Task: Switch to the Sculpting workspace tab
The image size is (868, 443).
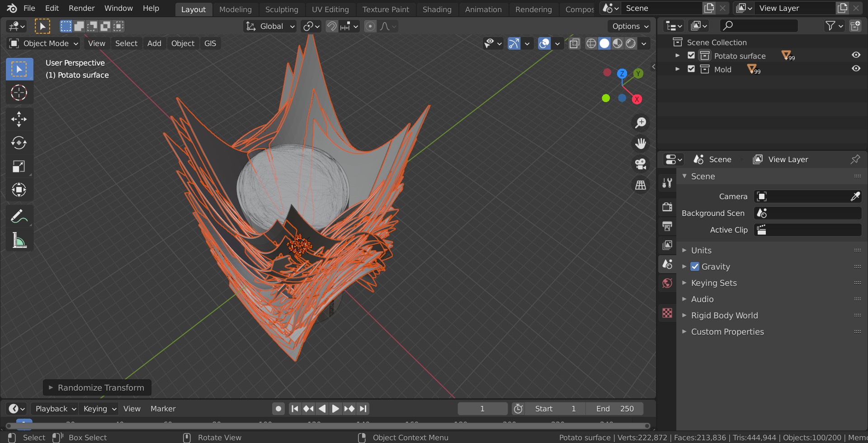Action: tap(282, 9)
